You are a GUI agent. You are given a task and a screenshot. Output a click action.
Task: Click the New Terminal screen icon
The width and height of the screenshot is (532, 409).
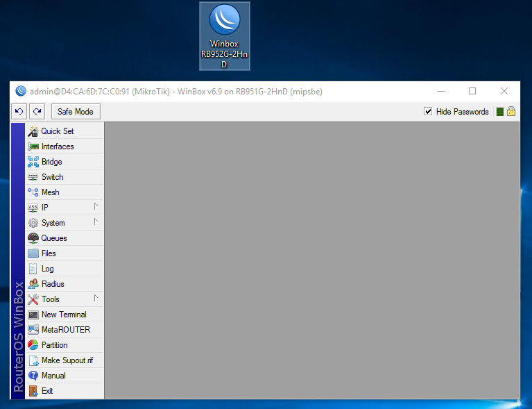point(33,315)
